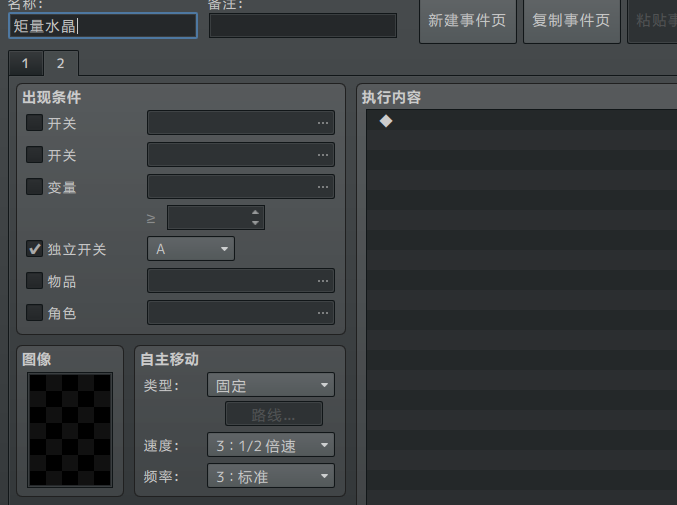Open the 独立开关 dropdown showing A
The image size is (677, 505).
pyautogui.click(x=191, y=249)
